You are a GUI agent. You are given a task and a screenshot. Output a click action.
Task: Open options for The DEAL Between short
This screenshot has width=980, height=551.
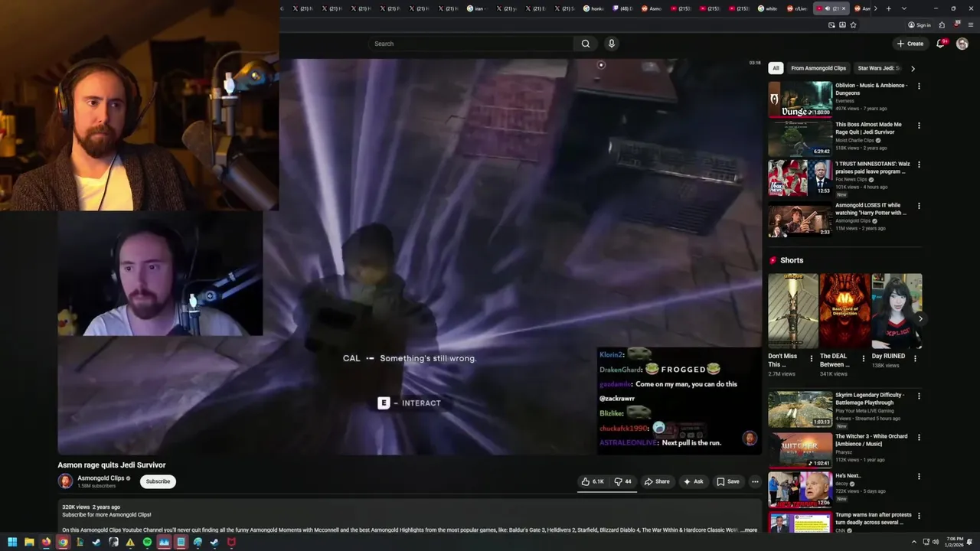coord(864,358)
